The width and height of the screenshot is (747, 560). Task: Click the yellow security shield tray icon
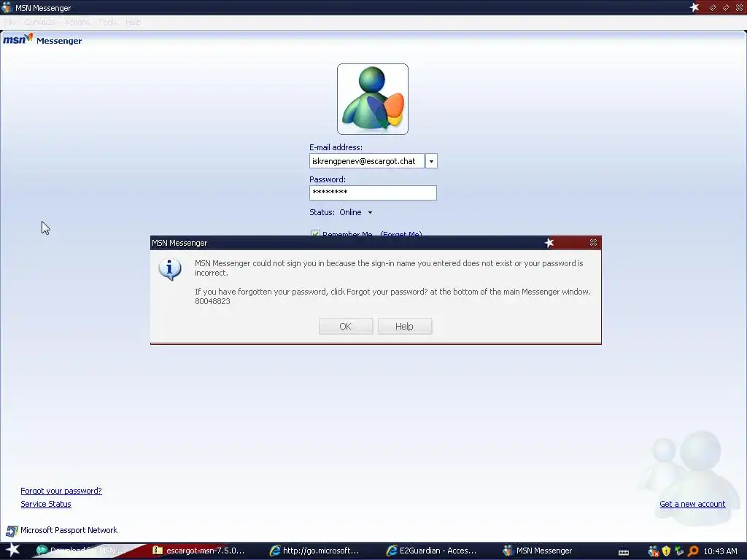666,551
